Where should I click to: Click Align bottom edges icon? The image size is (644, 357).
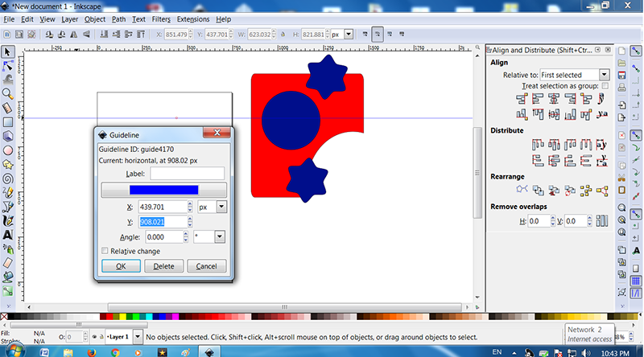pos(570,114)
